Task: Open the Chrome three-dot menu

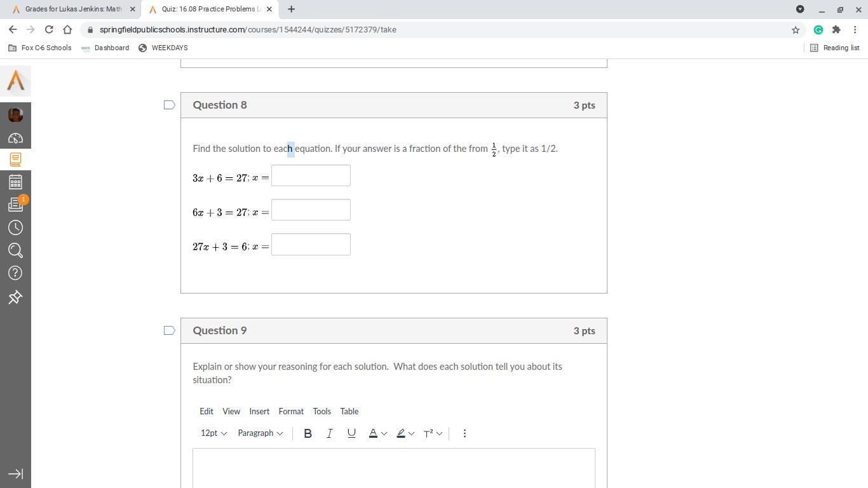Action: (855, 30)
